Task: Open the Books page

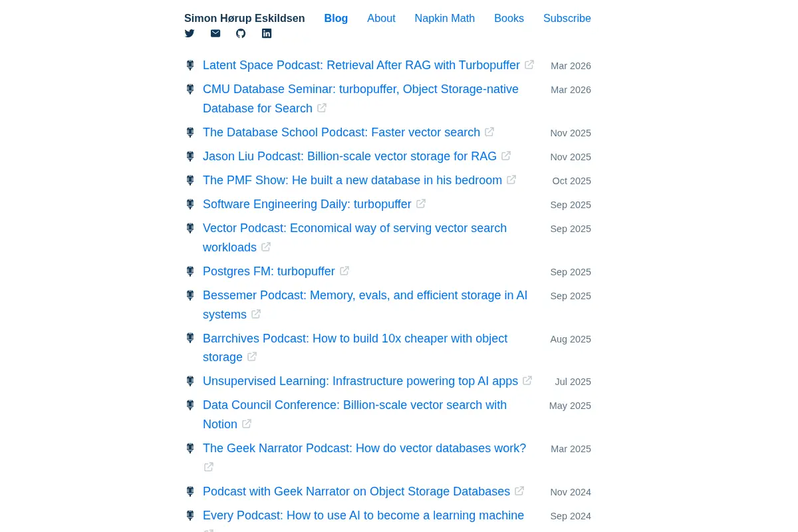Action: pyautogui.click(x=509, y=18)
